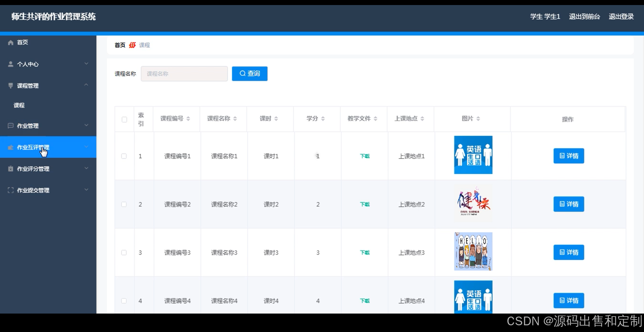This screenshot has height=332, width=644.
Task: Open the course image thumbnail for 课程编号4
Action: click(473, 297)
